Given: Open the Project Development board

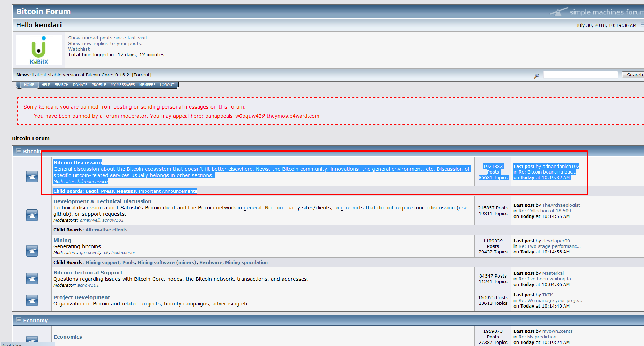Looking at the screenshot, I should pos(82,297).
